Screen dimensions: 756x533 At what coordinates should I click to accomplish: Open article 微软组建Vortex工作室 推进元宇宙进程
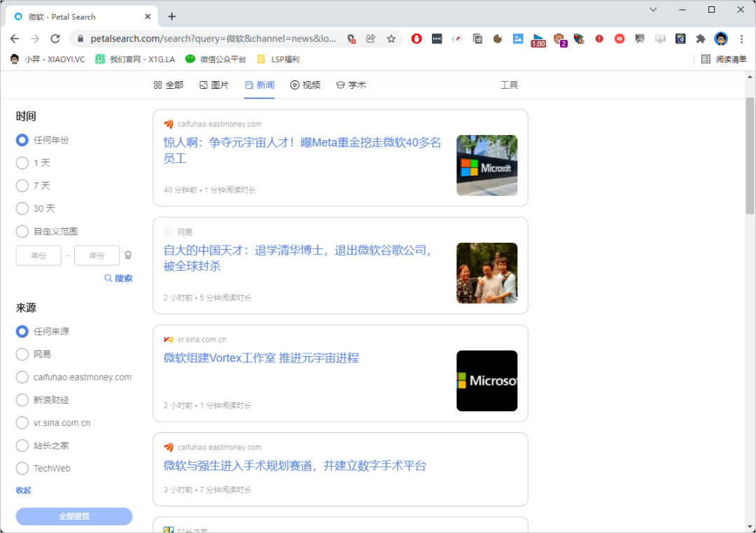point(261,358)
